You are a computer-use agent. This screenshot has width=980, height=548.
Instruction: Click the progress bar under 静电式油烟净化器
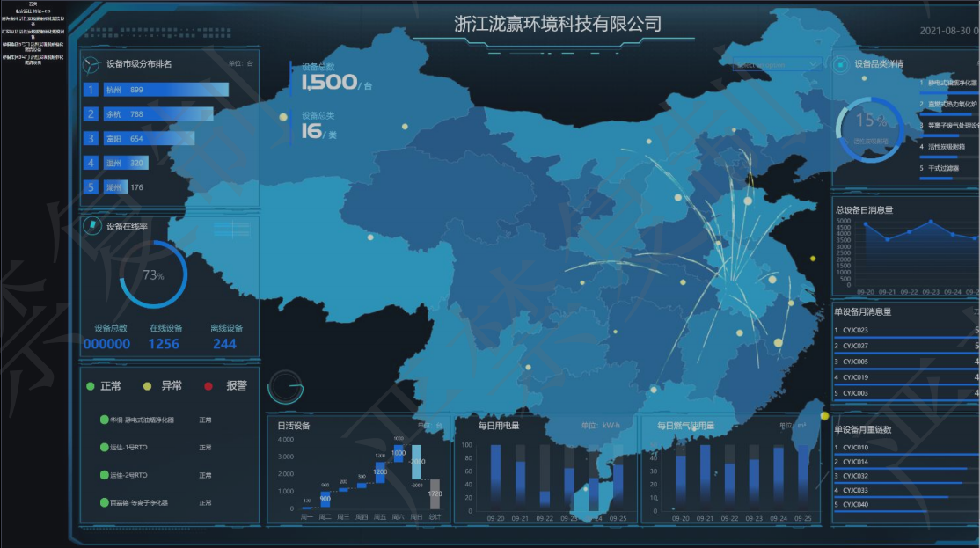[948, 91]
